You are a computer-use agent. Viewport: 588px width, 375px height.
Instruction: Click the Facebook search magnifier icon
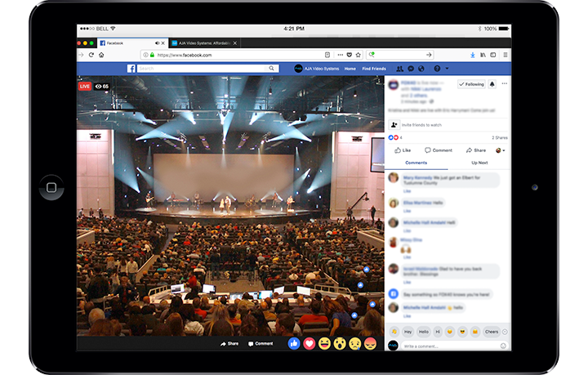click(271, 69)
